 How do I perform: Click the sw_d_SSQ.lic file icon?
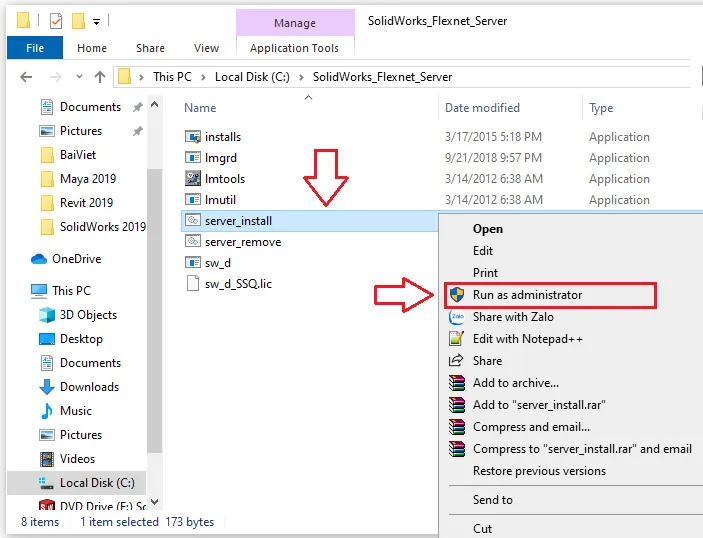point(193,284)
